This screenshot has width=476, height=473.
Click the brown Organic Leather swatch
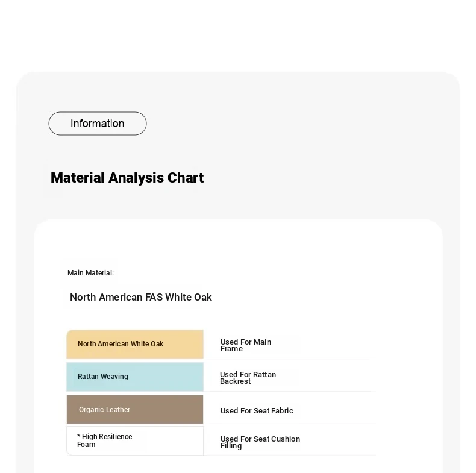(x=135, y=409)
